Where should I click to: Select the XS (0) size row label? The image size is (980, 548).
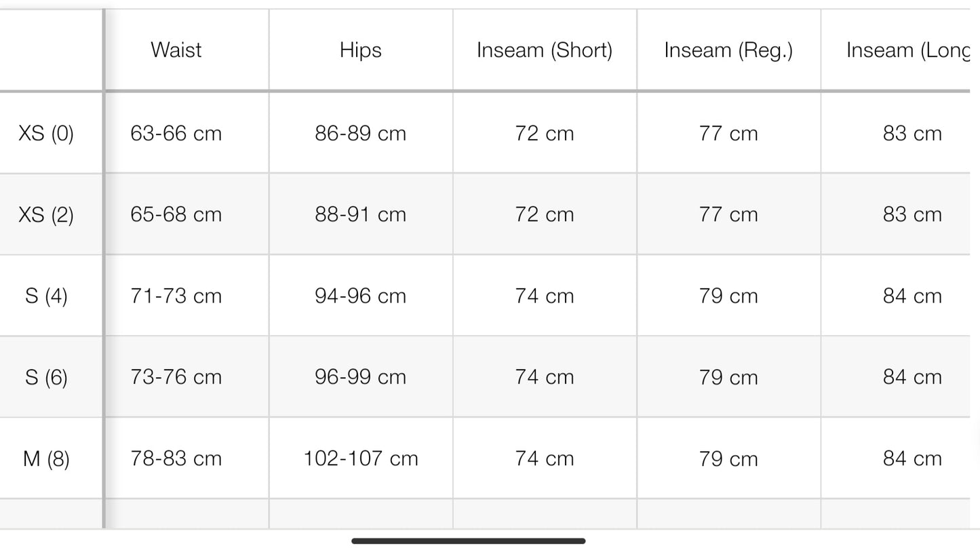click(46, 133)
